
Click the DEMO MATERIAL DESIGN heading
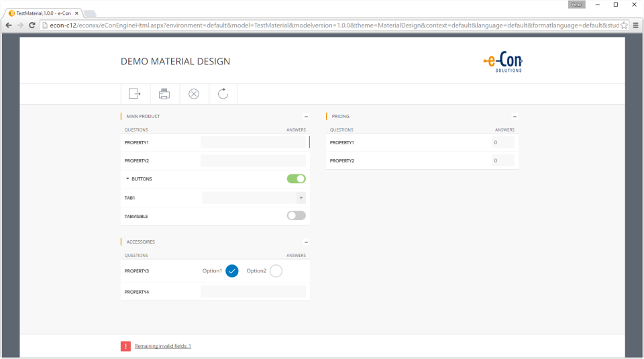(x=175, y=61)
